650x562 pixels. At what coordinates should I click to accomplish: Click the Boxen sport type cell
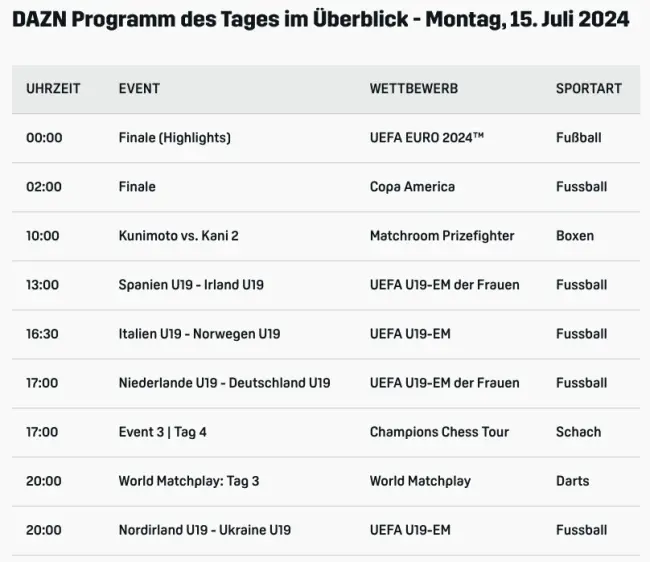click(574, 236)
